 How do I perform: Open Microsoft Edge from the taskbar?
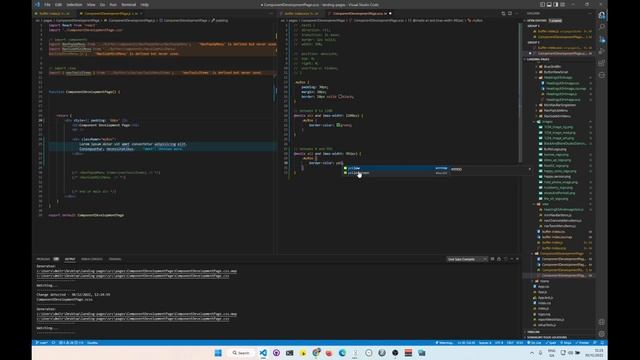click(342, 353)
